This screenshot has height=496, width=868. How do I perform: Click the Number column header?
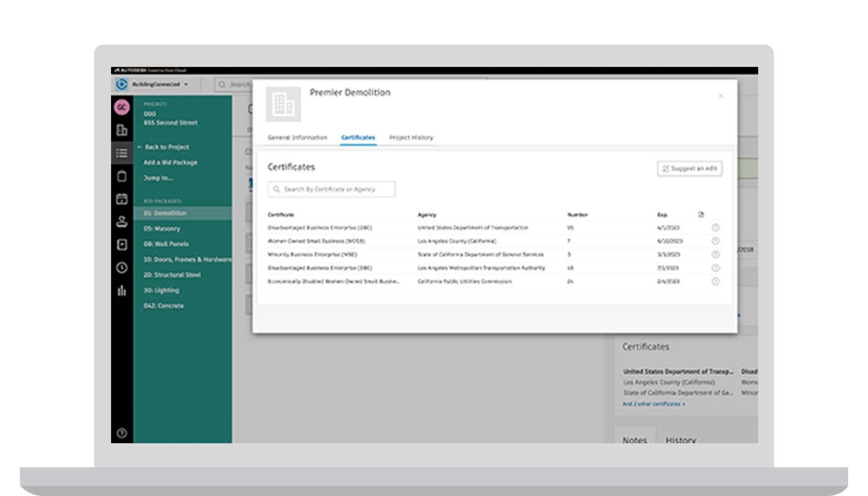(x=577, y=215)
